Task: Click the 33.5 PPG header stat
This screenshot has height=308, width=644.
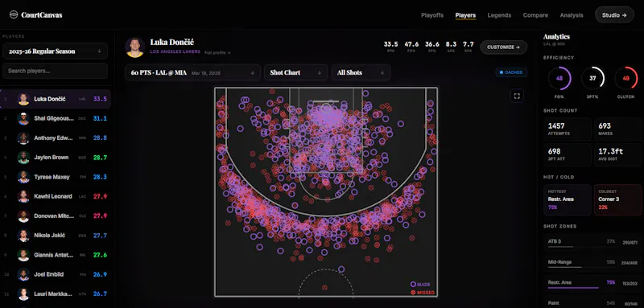Action: 390,46
